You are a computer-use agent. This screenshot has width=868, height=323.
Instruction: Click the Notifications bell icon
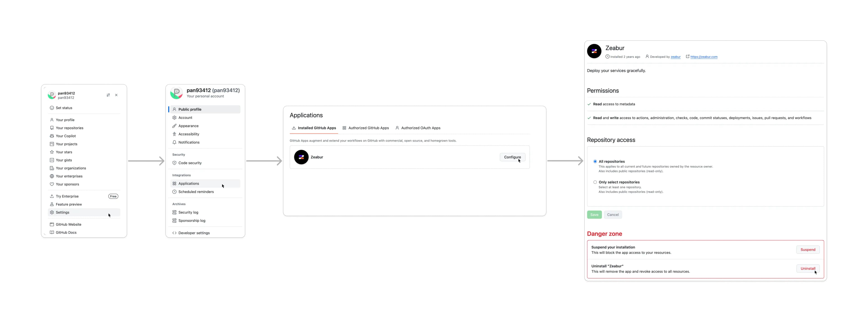174,143
